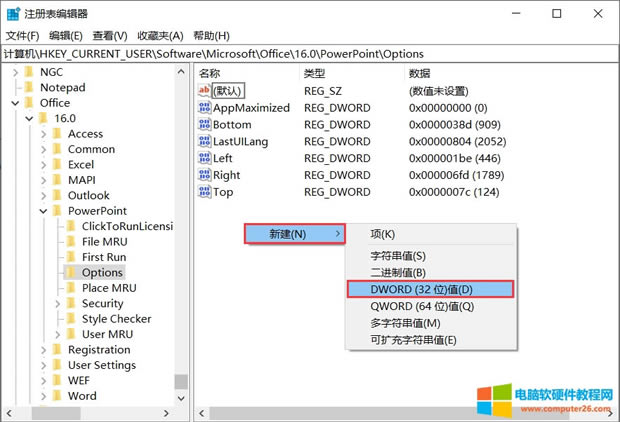Collapse the 16.0 tree node
The height and width of the screenshot is (422, 620).
[29, 118]
